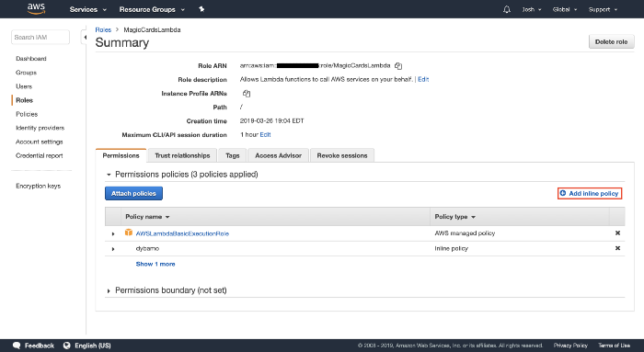Remove the AWSLambdaBasicExecutionRole policy with X

coord(617,233)
